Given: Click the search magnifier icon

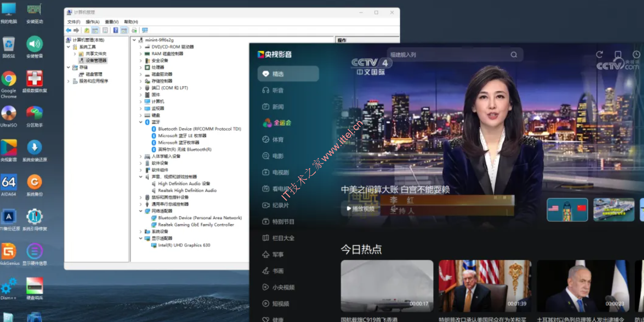Looking at the screenshot, I should point(514,55).
